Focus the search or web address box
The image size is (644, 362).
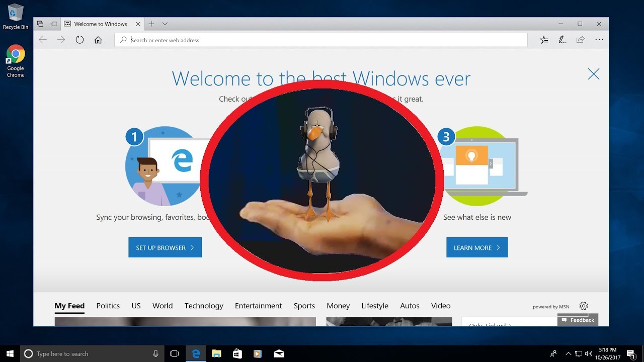tap(321, 40)
